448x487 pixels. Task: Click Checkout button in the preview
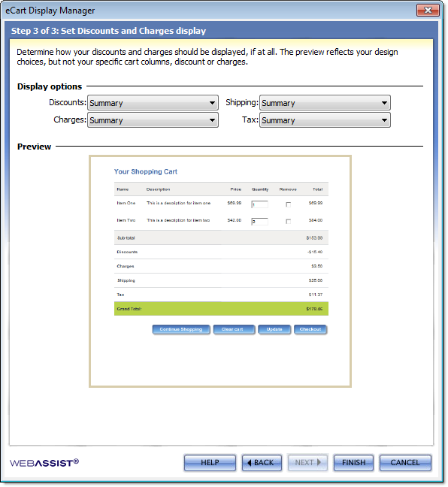coord(310,329)
